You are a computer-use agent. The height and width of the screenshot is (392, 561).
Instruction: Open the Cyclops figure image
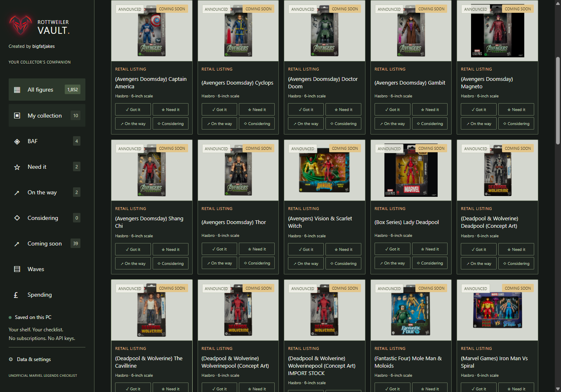click(x=238, y=31)
